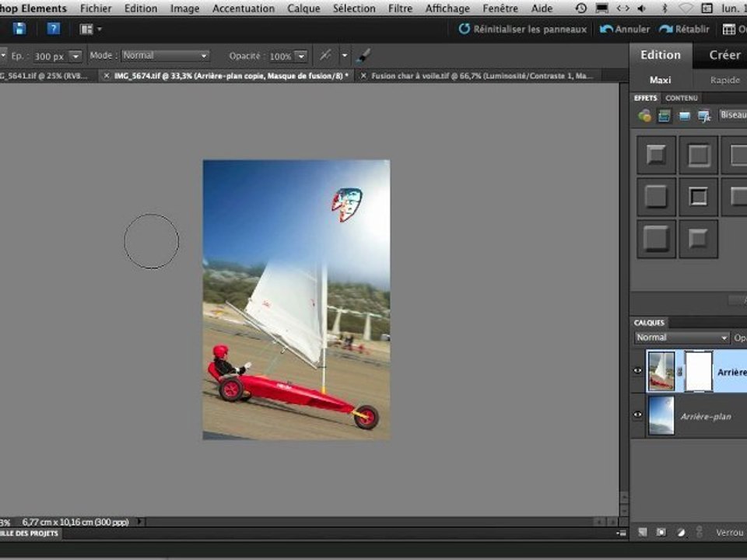Viewport: 747px width, 560px height.
Task: Open the brush Mode dropdown
Action: (166, 56)
